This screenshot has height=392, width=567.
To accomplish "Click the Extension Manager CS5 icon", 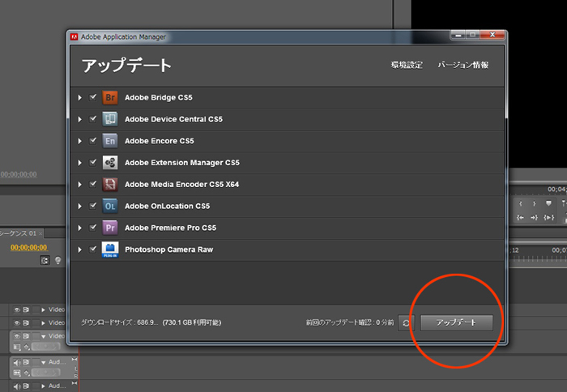I will pos(110,163).
